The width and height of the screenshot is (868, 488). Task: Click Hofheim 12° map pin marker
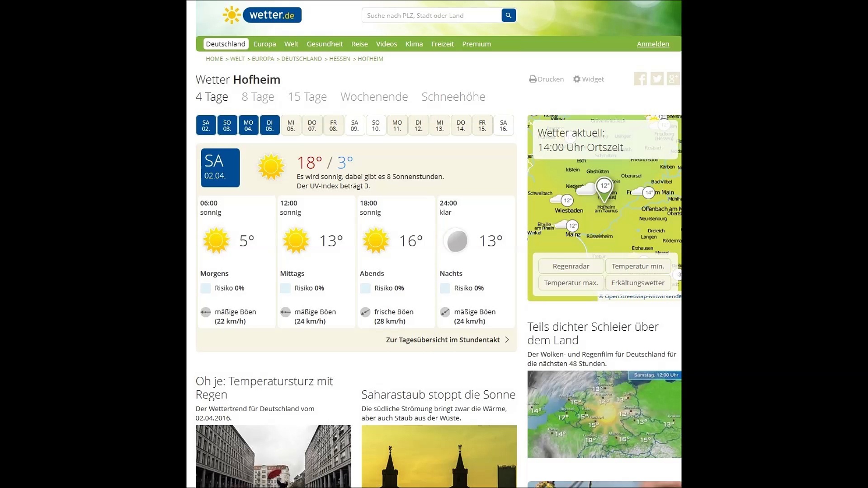point(604,187)
